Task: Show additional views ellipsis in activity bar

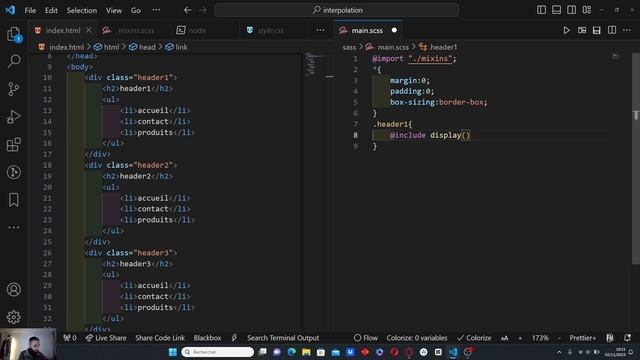Action: [x=14, y=227]
